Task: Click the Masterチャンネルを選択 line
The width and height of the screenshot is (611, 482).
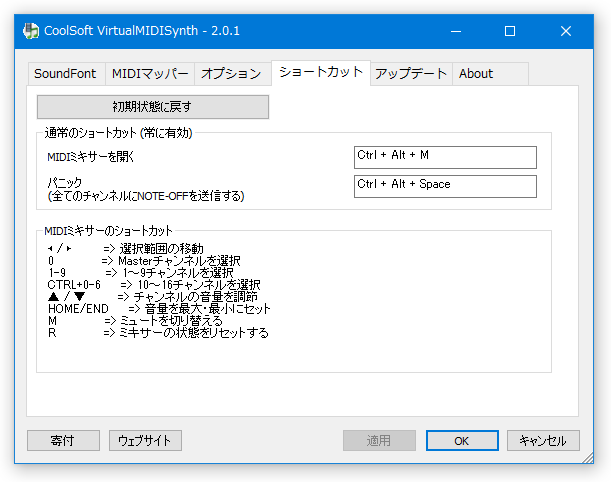Action: (144, 261)
